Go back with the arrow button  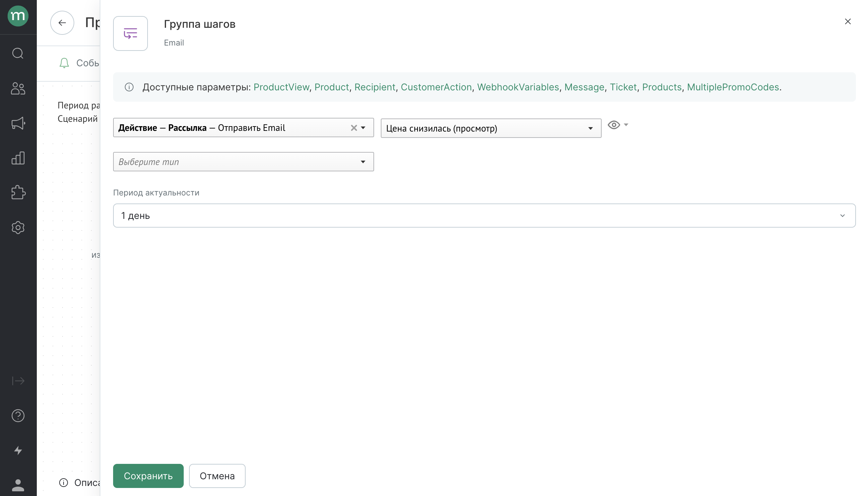pyautogui.click(x=62, y=23)
